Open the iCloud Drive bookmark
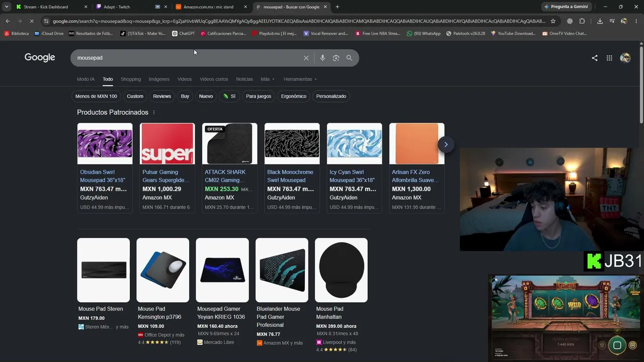This screenshot has width=644, height=362. tap(49, 34)
